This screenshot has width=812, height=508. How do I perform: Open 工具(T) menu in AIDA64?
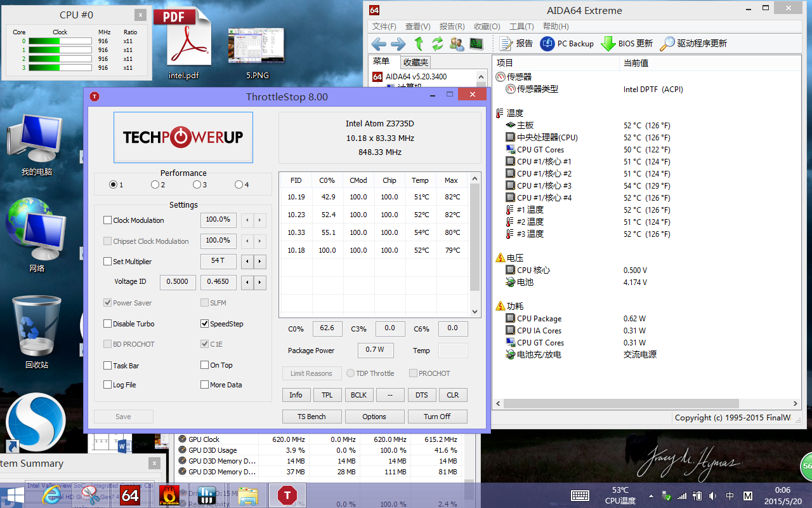(x=521, y=27)
